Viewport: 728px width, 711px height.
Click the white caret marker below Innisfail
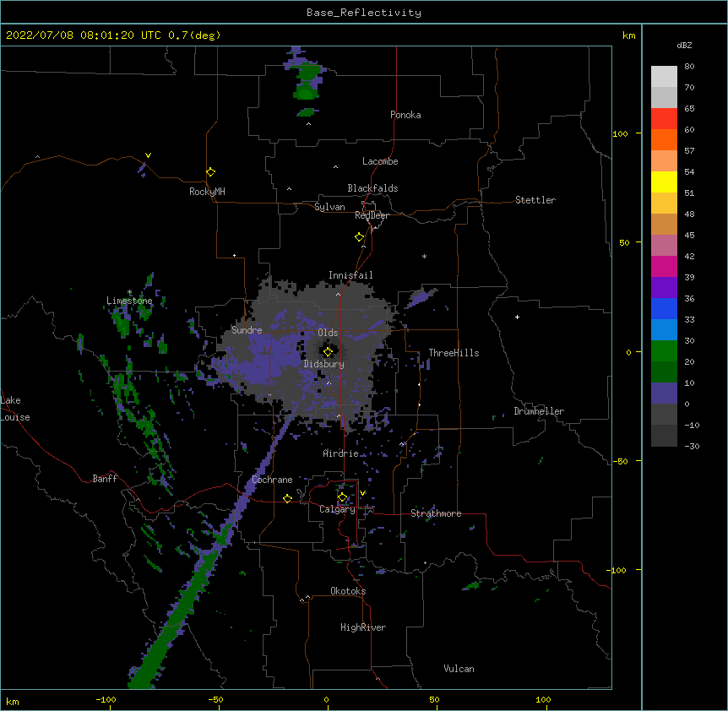coord(338,294)
